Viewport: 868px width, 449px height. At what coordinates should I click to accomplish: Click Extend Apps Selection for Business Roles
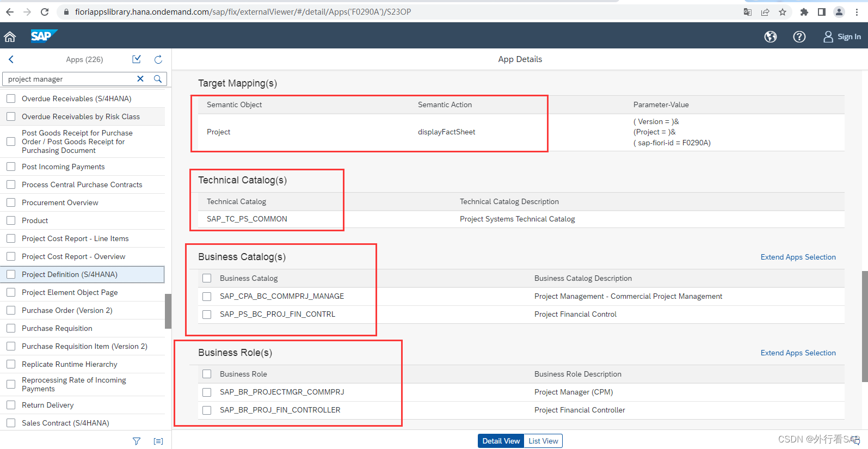[x=798, y=353]
